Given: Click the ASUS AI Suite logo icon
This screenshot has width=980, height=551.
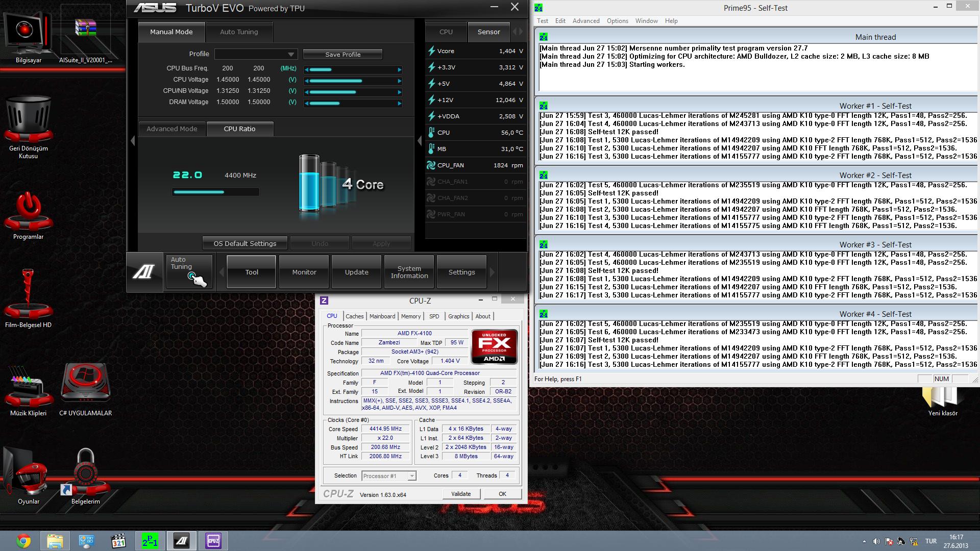Looking at the screenshot, I should tap(143, 272).
